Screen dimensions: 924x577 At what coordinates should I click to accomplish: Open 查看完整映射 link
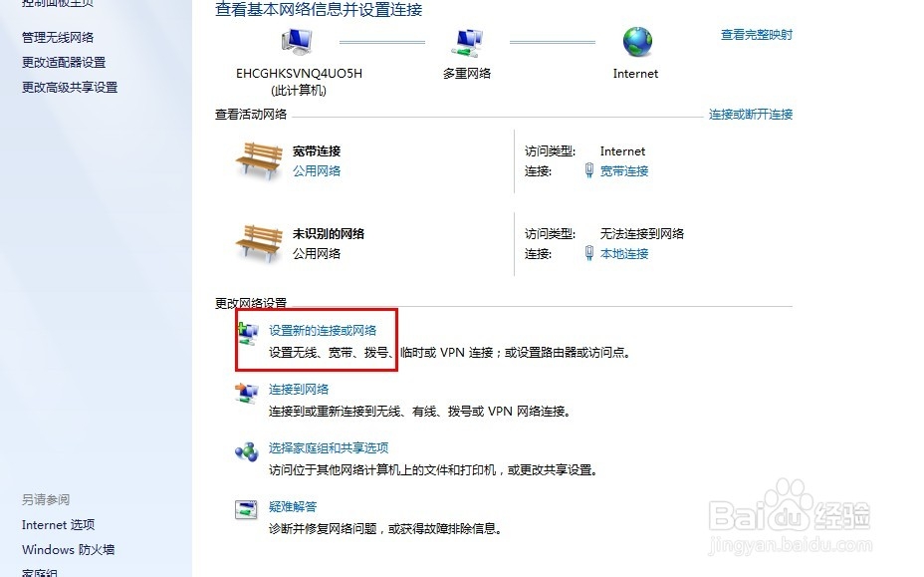point(757,35)
